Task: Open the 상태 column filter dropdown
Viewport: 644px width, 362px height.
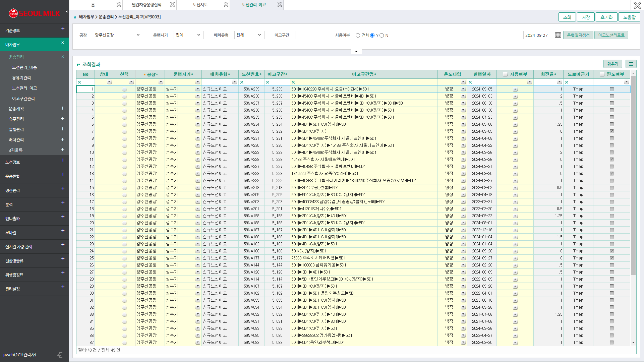Action: [x=109, y=82]
